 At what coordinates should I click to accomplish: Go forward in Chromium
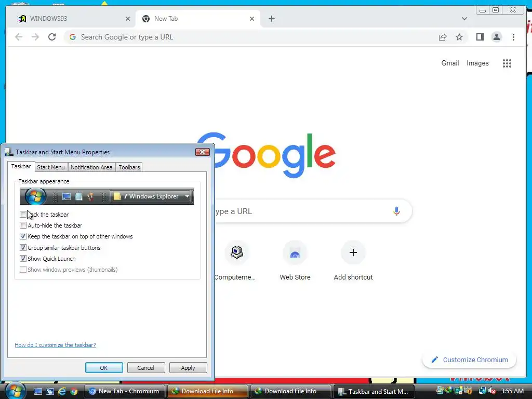[x=35, y=37]
